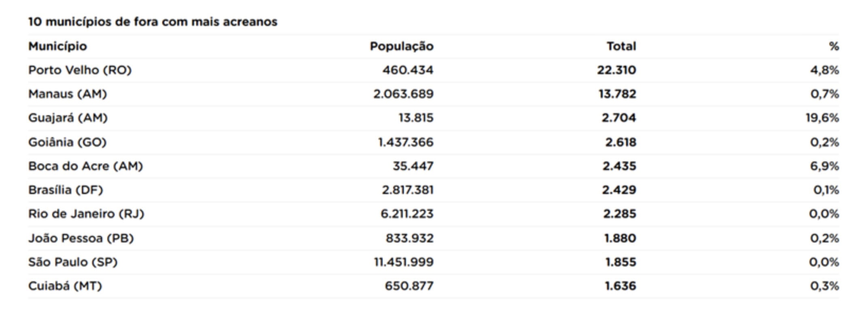Select the Goiânia (GO) cell
Screen dimensions: 868x326
click(67, 142)
